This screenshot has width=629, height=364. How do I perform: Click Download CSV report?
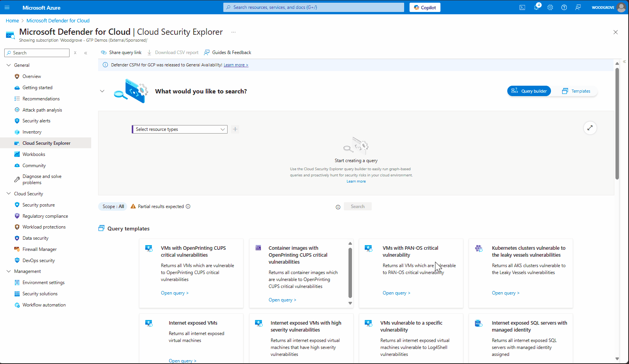[173, 52]
